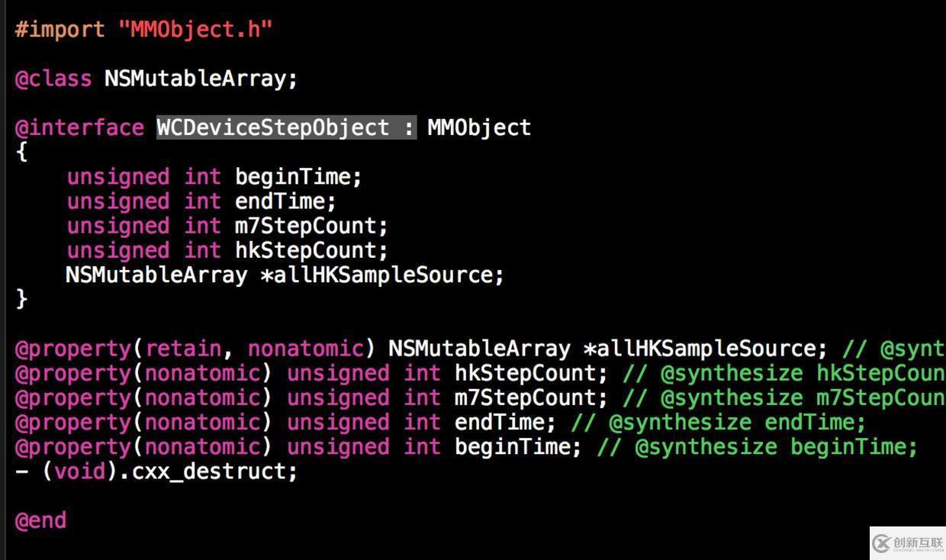Click the @end keyword

[x=40, y=521]
